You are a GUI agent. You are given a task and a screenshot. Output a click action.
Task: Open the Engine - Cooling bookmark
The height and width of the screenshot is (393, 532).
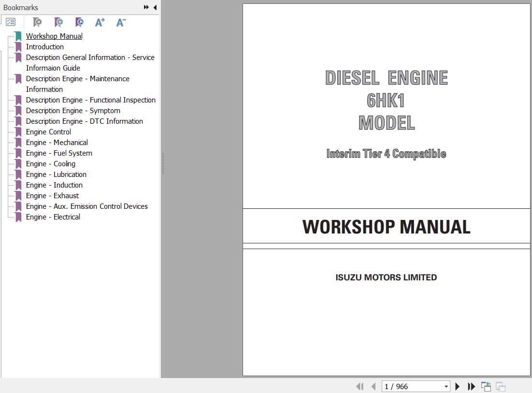click(x=51, y=163)
